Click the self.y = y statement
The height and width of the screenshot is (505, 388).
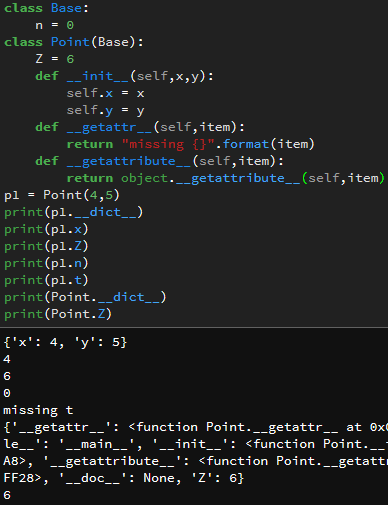pos(105,110)
